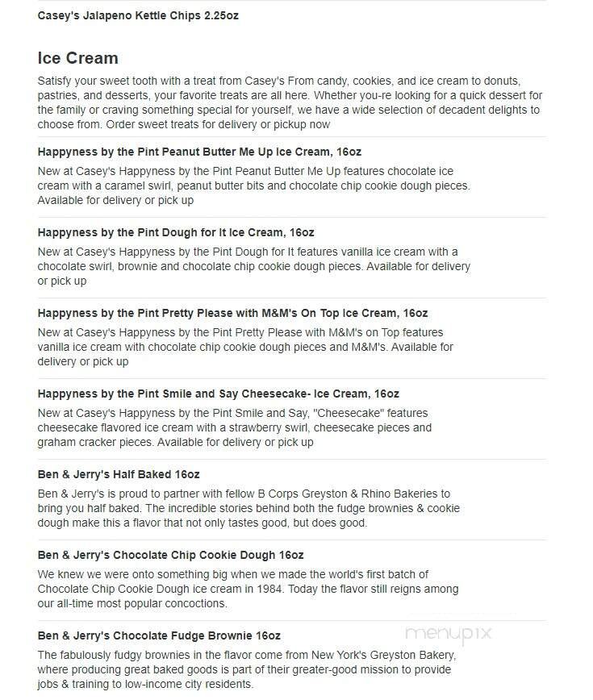Viewport: 593px width, 700px height.
Task: Open Smile and Say Cheesecake ice cream item
Action: pyautogui.click(x=219, y=394)
